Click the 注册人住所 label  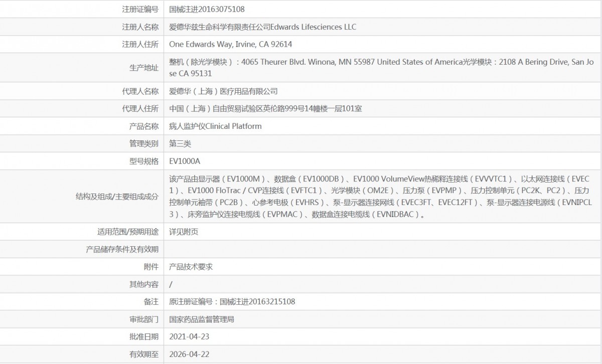(x=140, y=44)
